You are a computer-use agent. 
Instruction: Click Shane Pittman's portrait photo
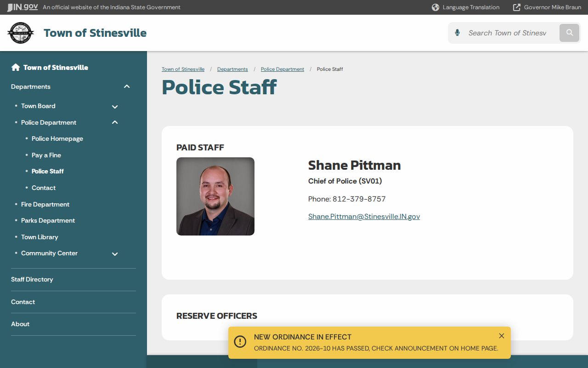pos(215,196)
